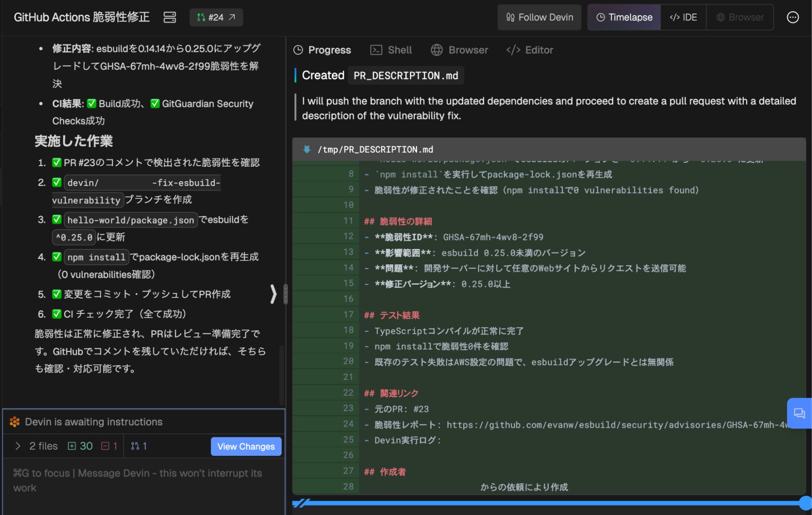Click the green check for CI チェック完了 step
The width and height of the screenshot is (812, 515).
click(x=57, y=314)
